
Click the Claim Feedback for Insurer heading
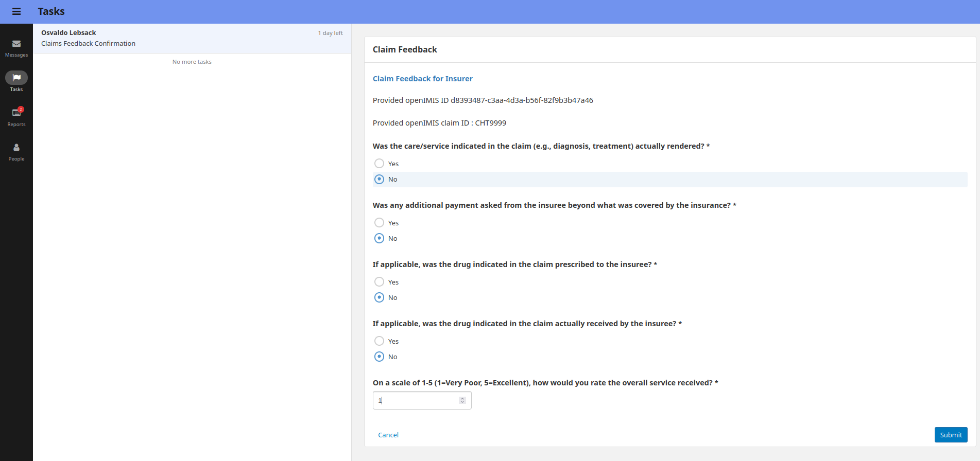tap(422, 79)
